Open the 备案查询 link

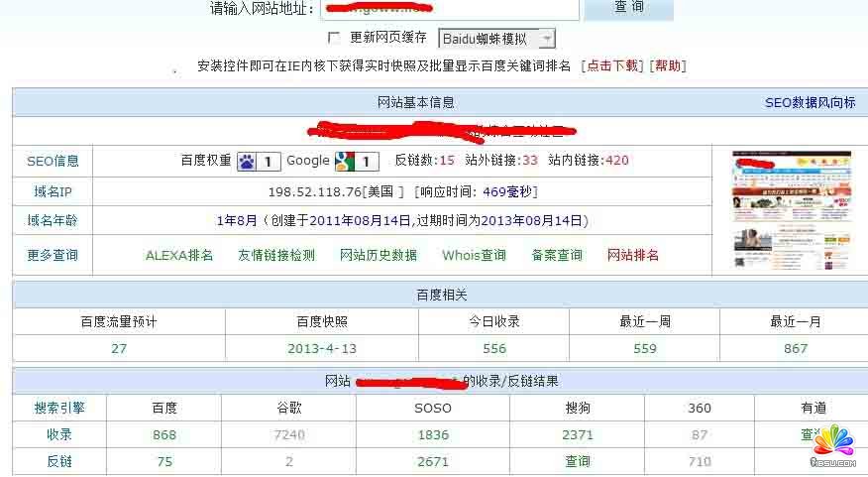tap(557, 255)
